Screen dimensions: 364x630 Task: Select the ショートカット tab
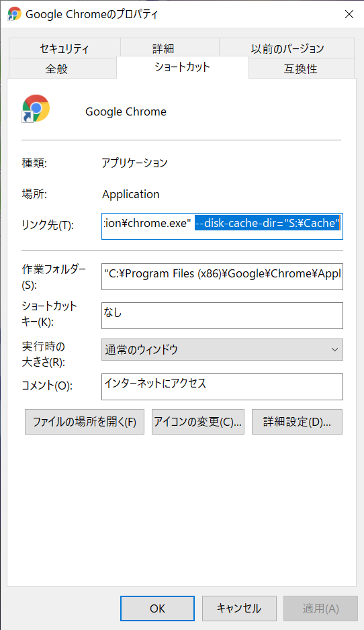(183, 67)
